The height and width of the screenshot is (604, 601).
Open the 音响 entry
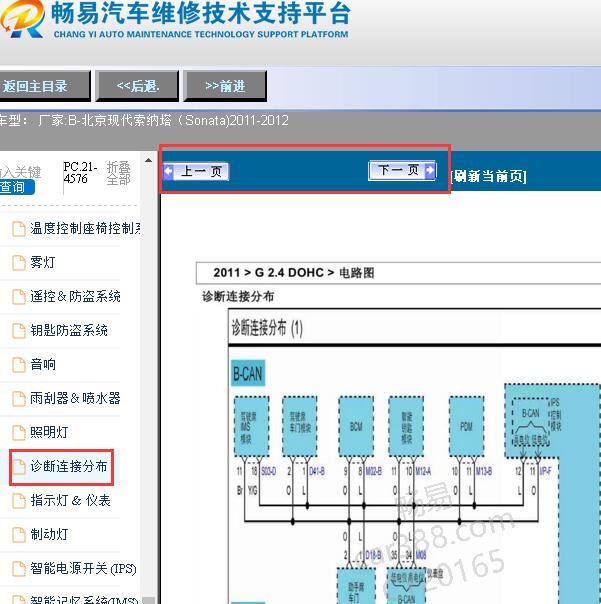tap(43, 364)
